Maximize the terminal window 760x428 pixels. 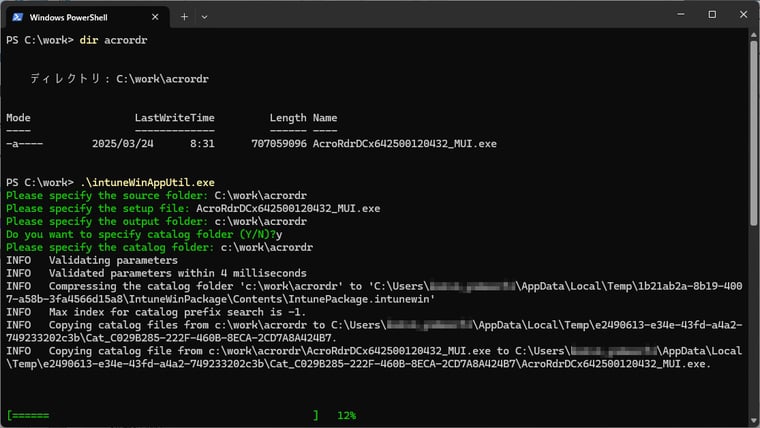click(x=712, y=14)
